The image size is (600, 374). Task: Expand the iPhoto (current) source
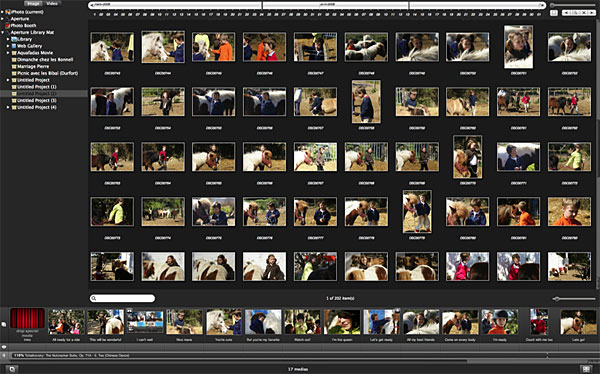(x=2, y=12)
